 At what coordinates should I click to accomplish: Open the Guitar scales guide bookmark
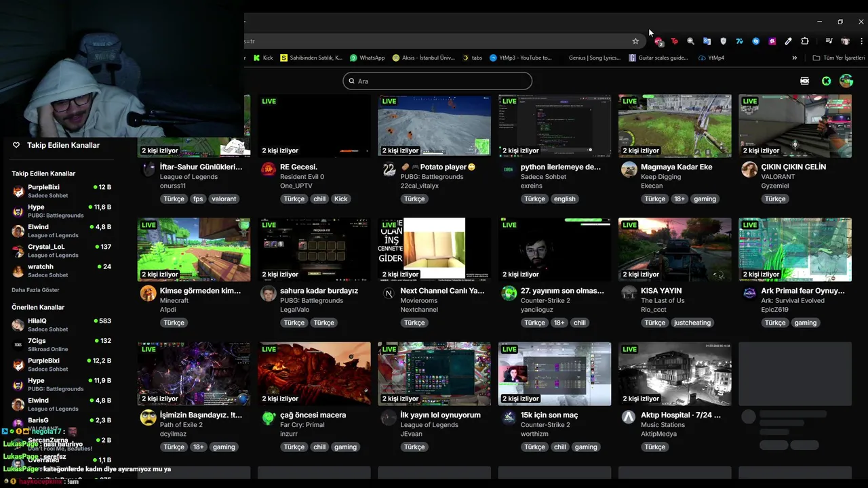pos(658,58)
